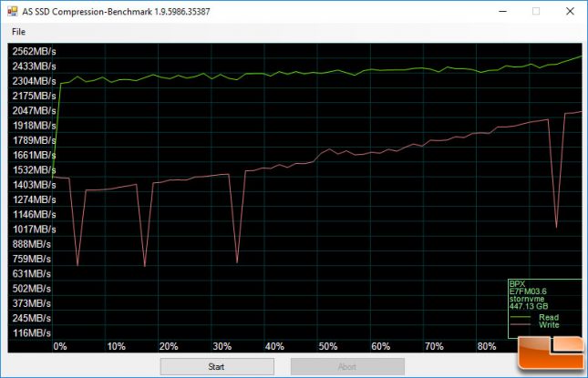Click the Start button
The height and width of the screenshot is (378, 588).
pos(217,366)
